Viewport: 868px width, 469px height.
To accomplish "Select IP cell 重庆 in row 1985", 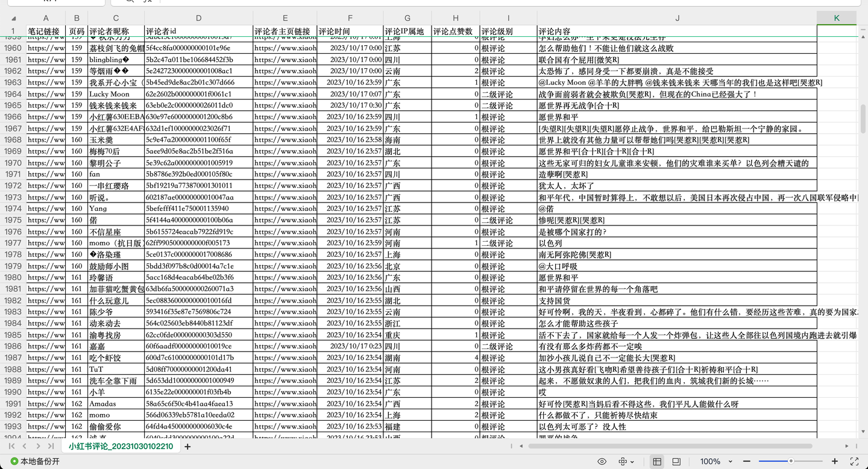I will [407, 335].
